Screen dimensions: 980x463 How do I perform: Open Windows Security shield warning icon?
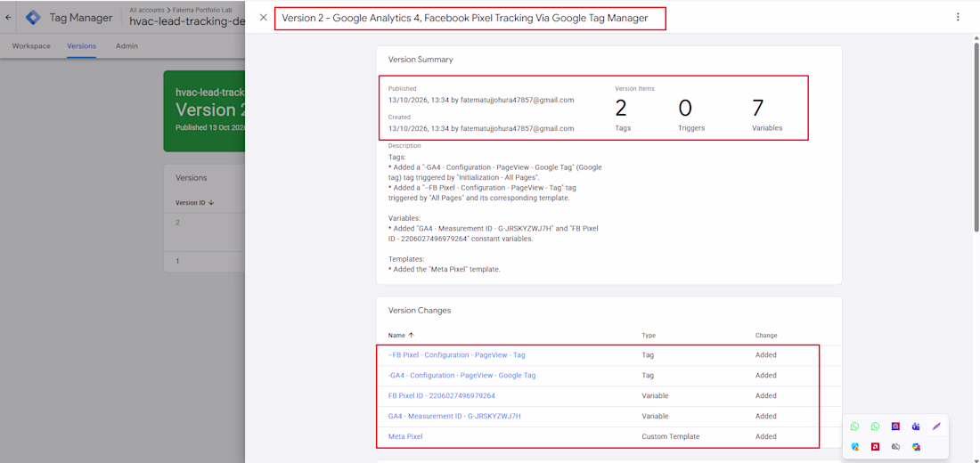[854, 447]
